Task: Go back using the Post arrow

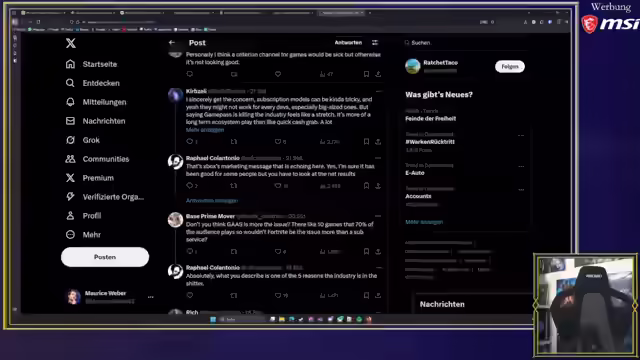Action: pos(172,42)
